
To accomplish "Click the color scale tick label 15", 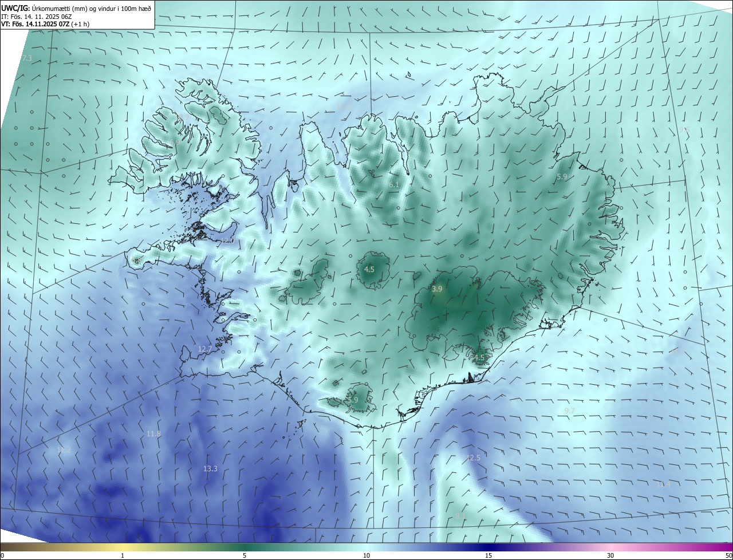I will (488, 555).
